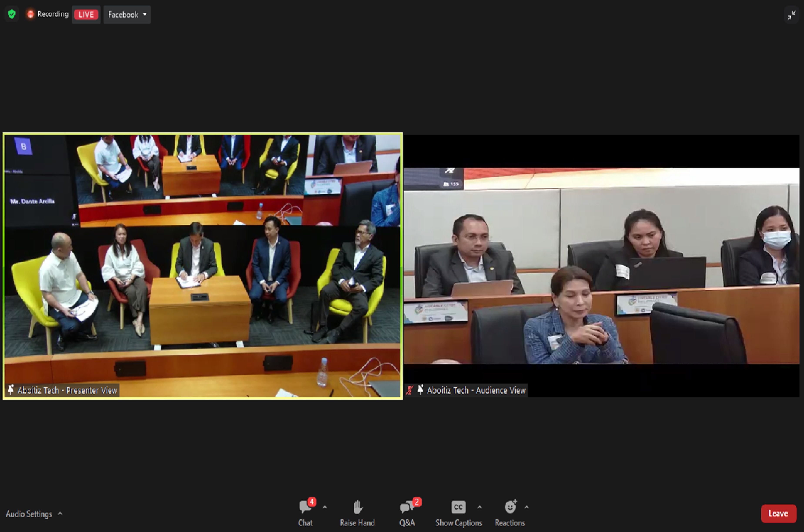This screenshot has width=804, height=532.
Task: Toggle Show Captions CC button
Action: [x=458, y=507]
